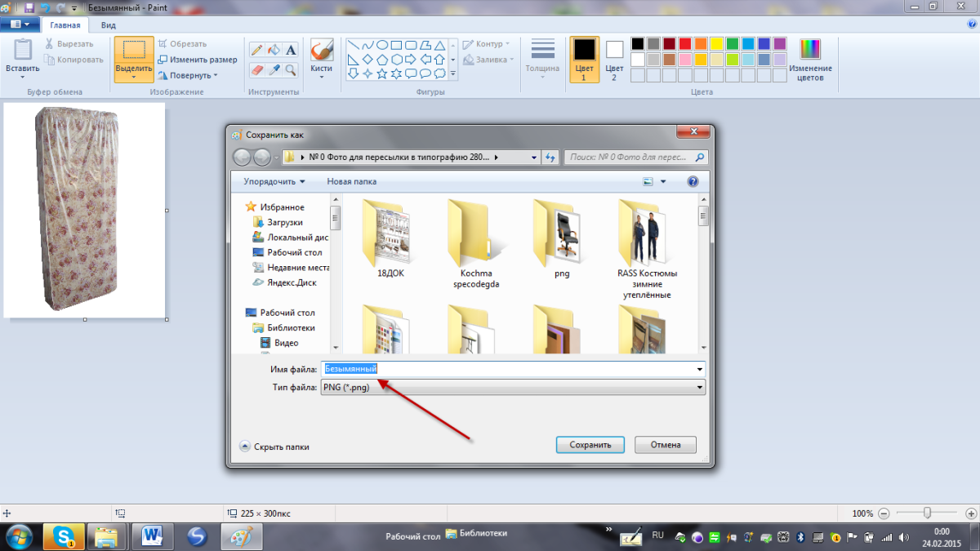Viewport: 980px width, 551px height.
Task: Open the help icon in the save dialog
Action: [693, 181]
